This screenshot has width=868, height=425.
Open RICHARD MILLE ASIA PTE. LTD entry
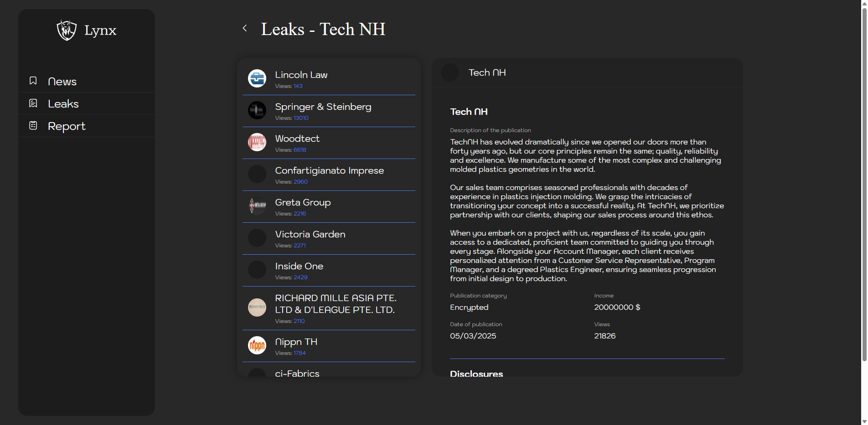click(x=336, y=304)
